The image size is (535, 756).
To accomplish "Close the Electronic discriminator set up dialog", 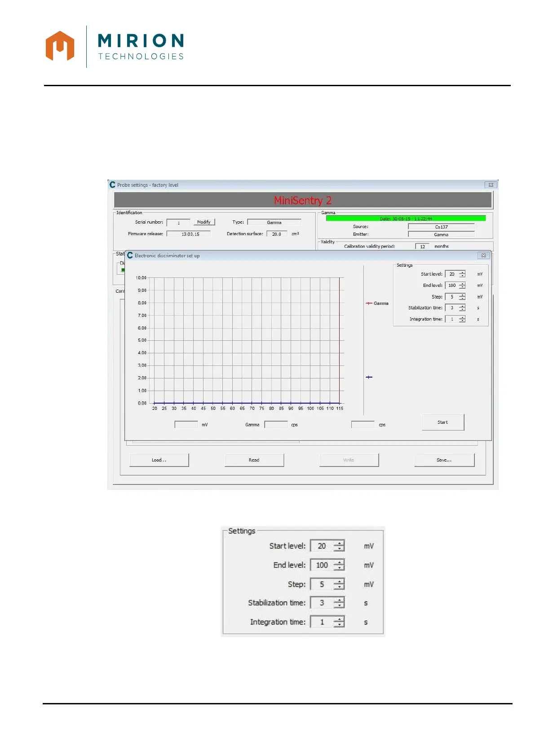I will click(483, 255).
